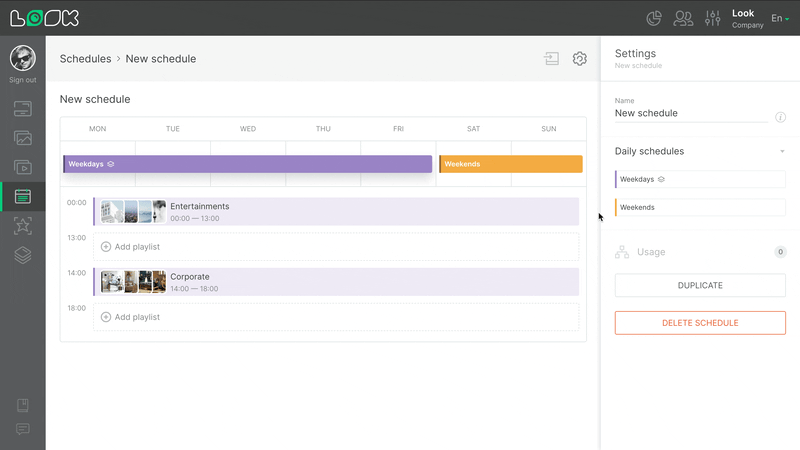This screenshot has width=800, height=450.
Task: Click the schedule Name input field
Action: pos(690,114)
